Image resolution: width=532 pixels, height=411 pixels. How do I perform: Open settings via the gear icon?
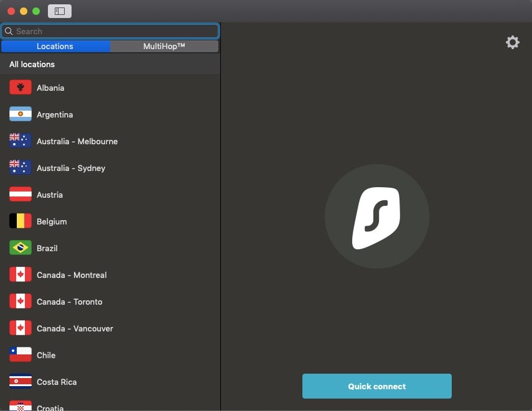512,42
